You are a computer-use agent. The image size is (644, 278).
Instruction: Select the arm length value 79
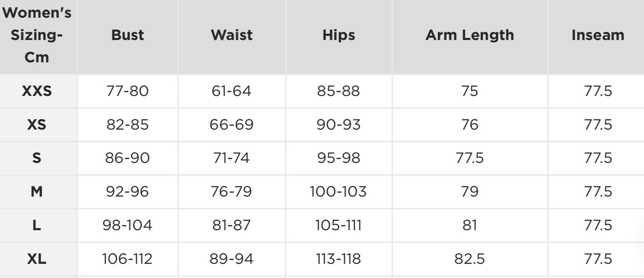(470, 191)
